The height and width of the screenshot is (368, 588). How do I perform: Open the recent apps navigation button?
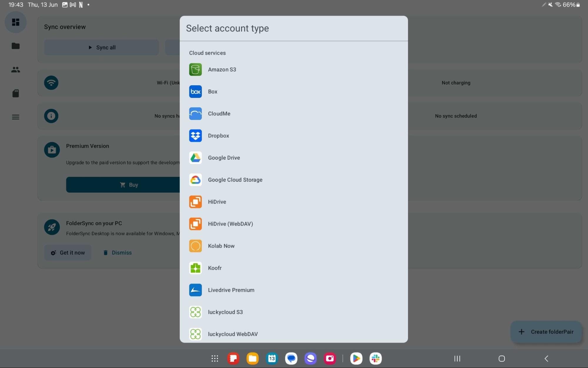tap(457, 359)
